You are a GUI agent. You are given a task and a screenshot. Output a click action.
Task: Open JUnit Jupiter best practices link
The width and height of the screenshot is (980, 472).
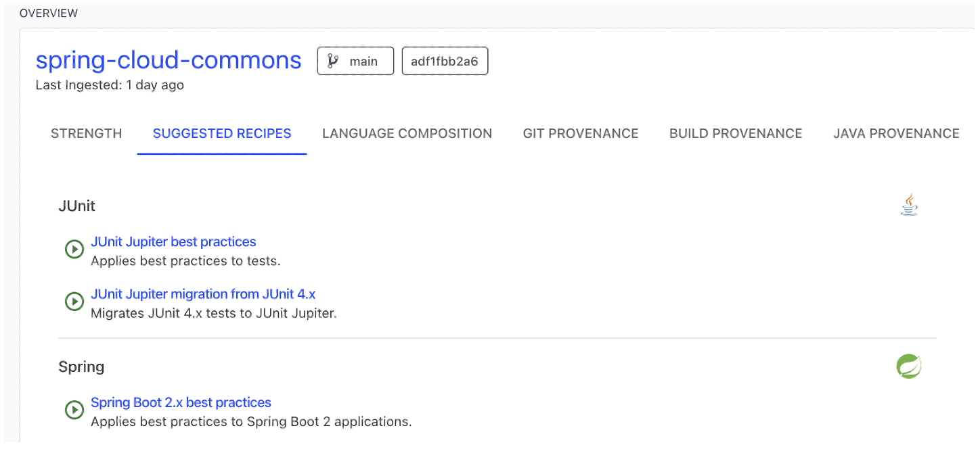tap(173, 241)
